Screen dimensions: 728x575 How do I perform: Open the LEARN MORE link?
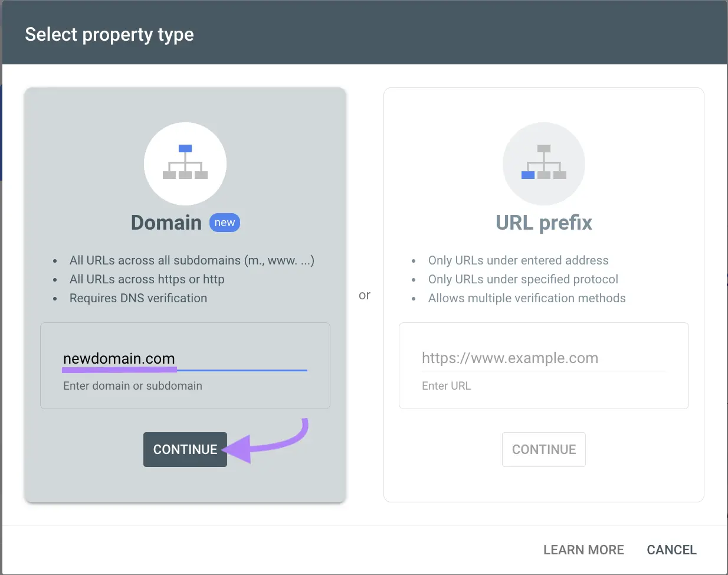[x=583, y=550]
